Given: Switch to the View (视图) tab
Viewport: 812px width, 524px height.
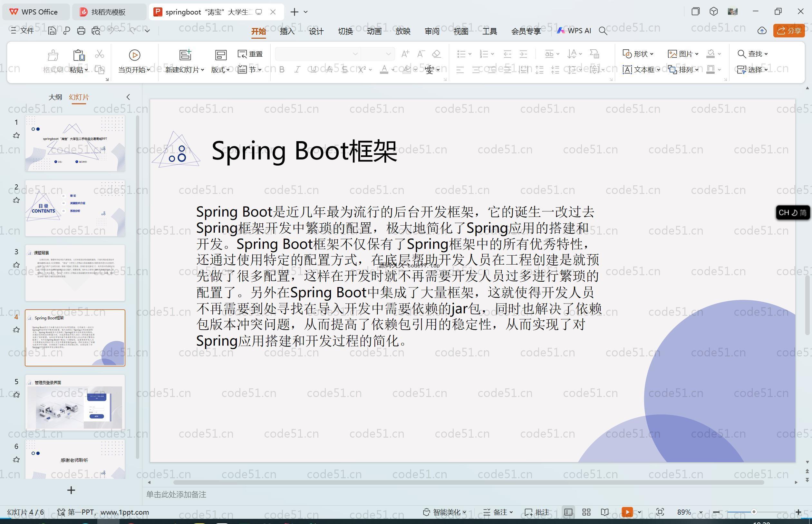Looking at the screenshot, I should pyautogui.click(x=461, y=31).
